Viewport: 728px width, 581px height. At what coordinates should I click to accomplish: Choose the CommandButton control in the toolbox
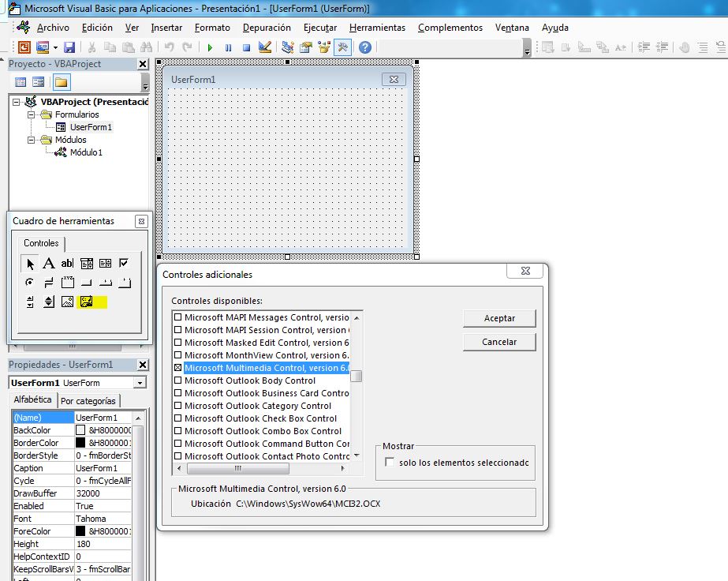pyautogui.click(x=86, y=283)
